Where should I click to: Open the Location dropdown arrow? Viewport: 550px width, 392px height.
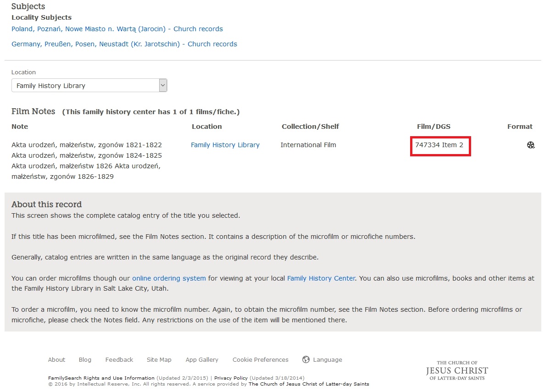click(162, 85)
